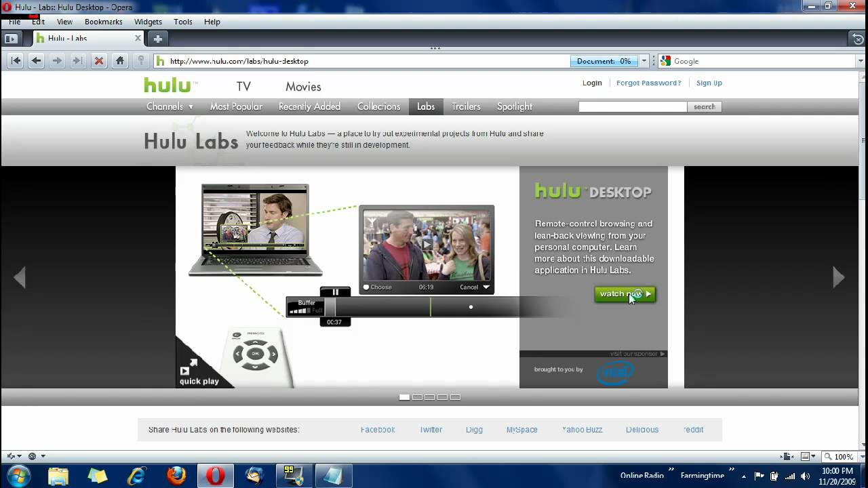
Task: Show hidden system tray icons
Action: pos(743,476)
